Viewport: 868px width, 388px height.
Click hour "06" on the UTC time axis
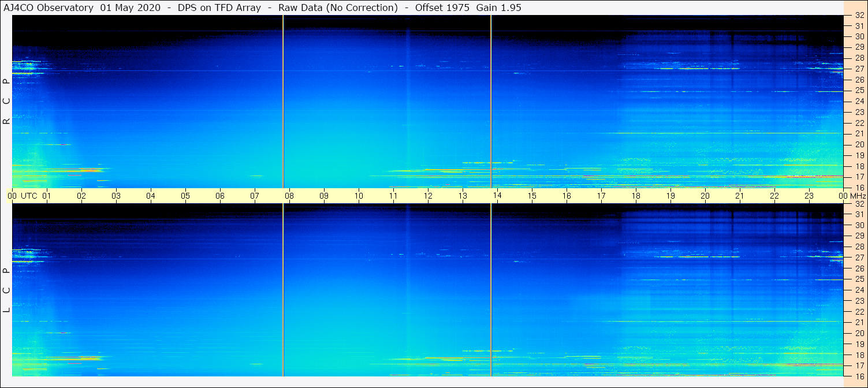click(x=220, y=196)
